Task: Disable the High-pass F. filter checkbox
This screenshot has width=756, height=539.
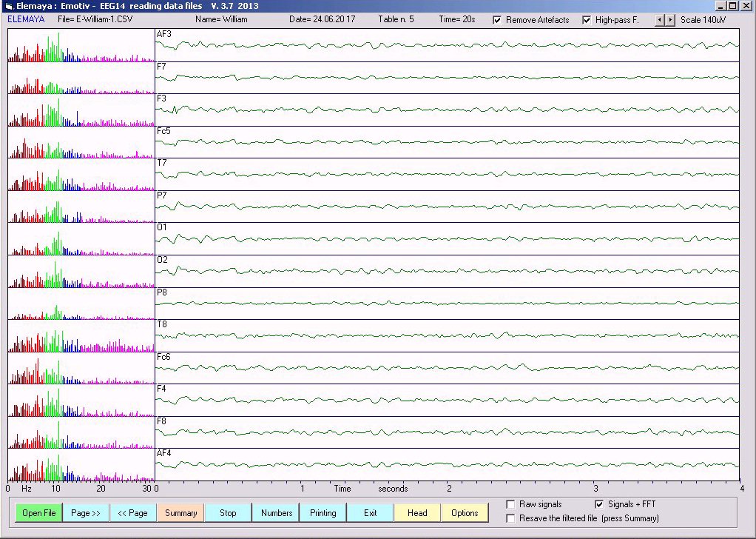Action: pos(587,20)
